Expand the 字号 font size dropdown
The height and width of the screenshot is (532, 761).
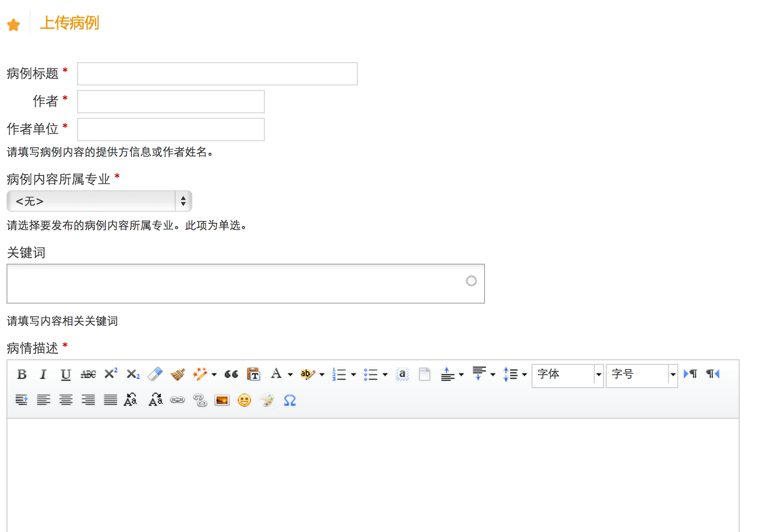[x=673, y=375]
